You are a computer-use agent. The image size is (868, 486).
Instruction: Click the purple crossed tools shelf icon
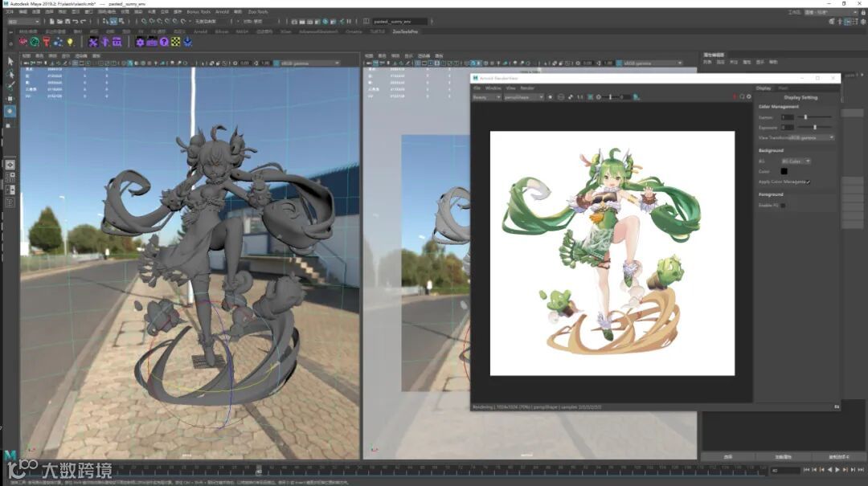[93, 42]
